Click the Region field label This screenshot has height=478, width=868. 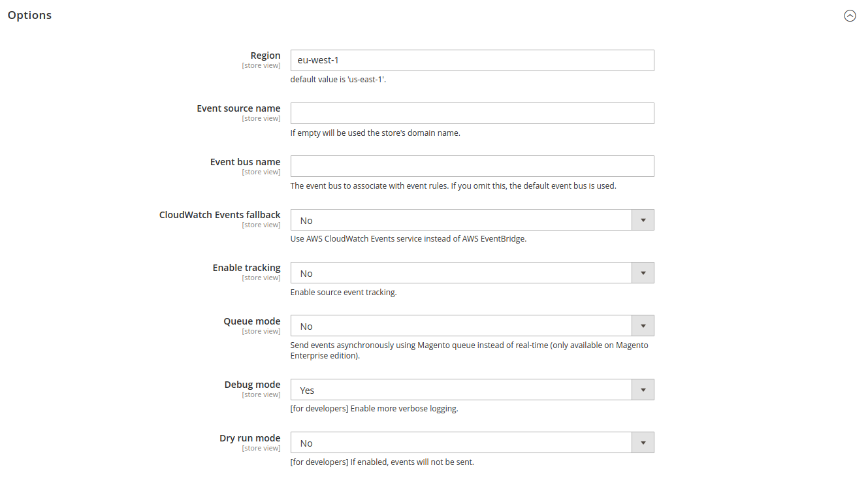pyautogui.click(x=265, y=56)
